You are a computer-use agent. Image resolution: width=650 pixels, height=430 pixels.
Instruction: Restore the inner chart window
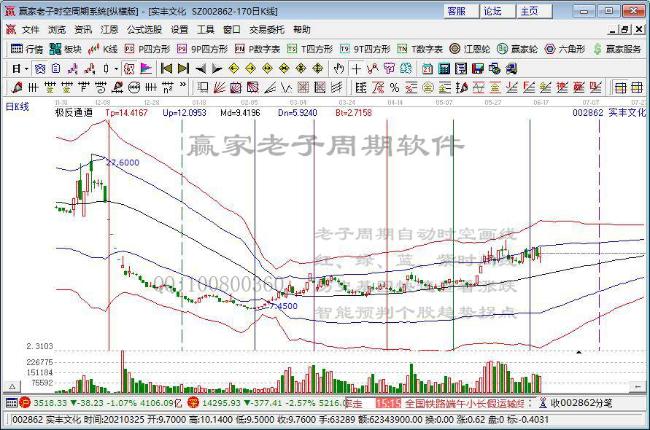coord(626,29)
